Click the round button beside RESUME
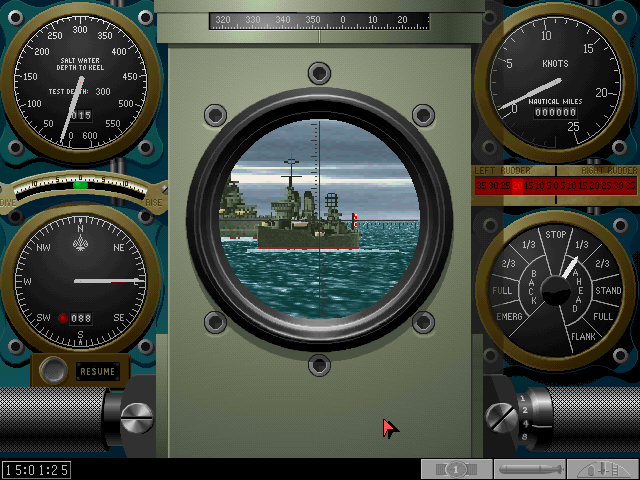The width and height of the screenshot is (640, 480). point(53,371)
